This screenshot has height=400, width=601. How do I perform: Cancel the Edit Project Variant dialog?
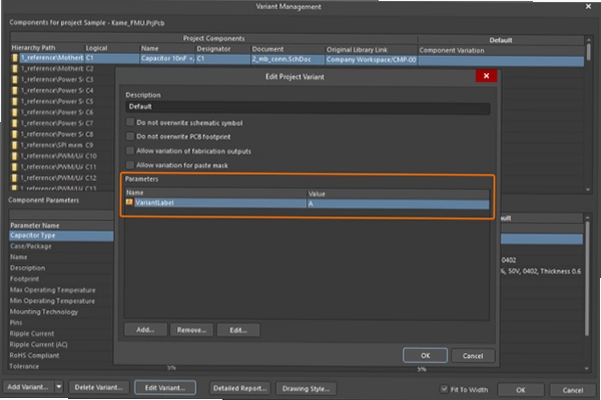[473, 356]
